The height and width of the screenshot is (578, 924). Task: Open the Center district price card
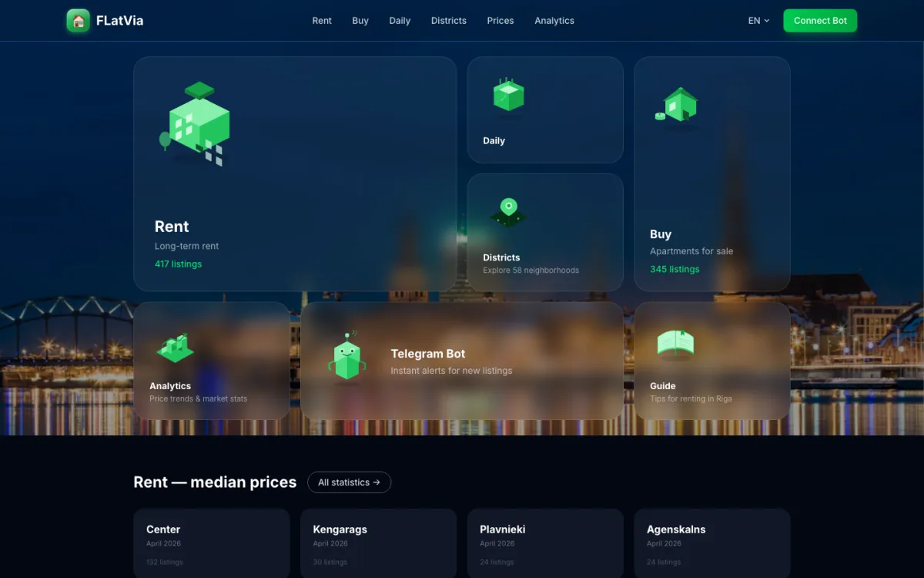click(x=212, y=543)
